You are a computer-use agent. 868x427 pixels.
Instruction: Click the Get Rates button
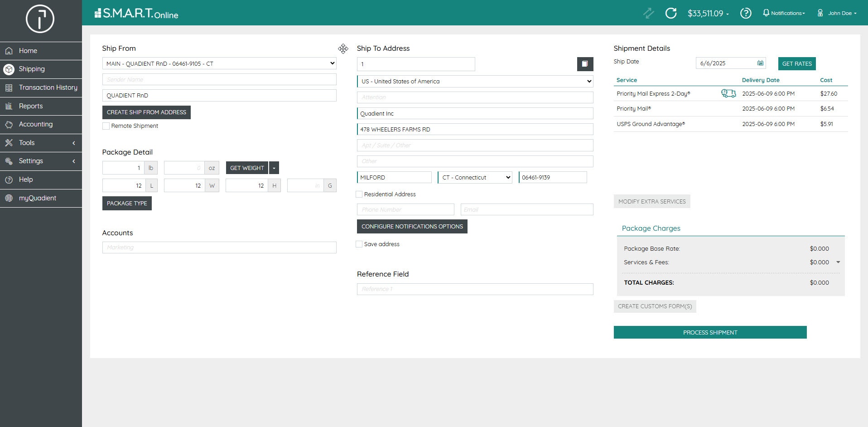click(796, 63)
